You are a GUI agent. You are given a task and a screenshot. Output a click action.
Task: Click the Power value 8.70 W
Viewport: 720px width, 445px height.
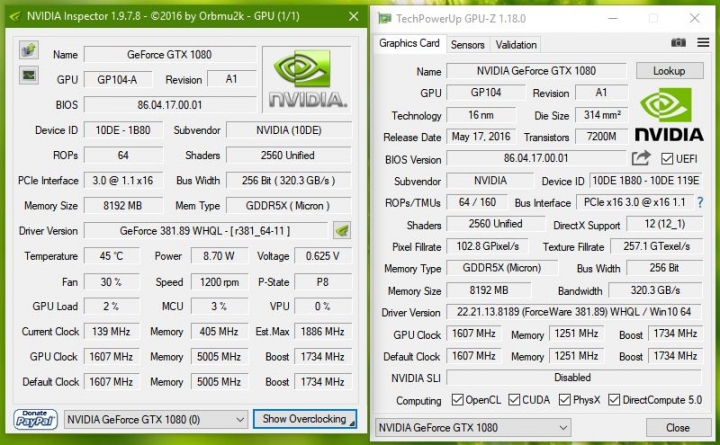tap(219, 256)
